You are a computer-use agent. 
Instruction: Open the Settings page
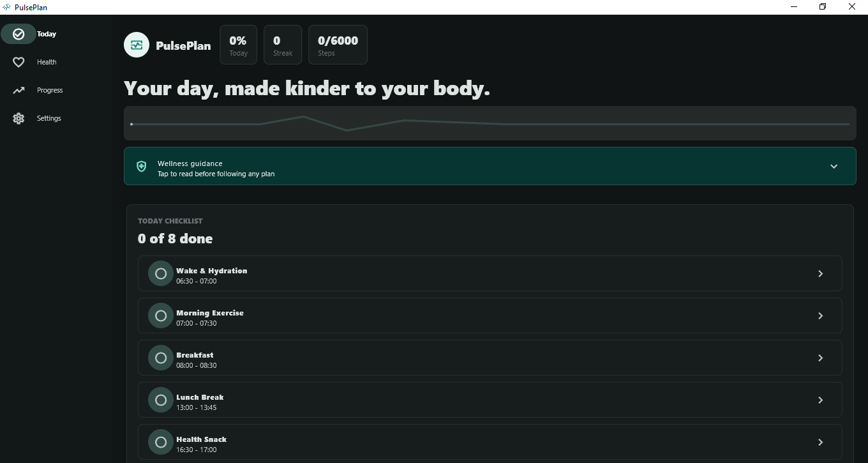[x=49, y=118]
